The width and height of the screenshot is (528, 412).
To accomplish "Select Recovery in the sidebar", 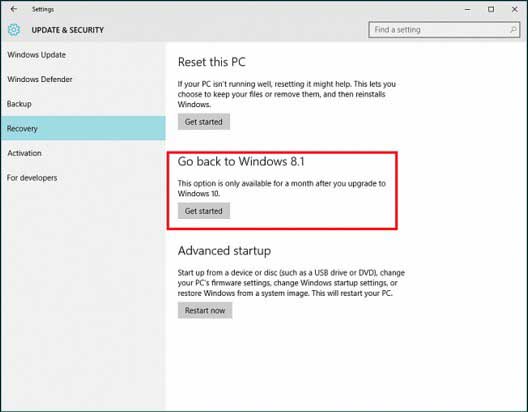I will (x=83, y=128).
